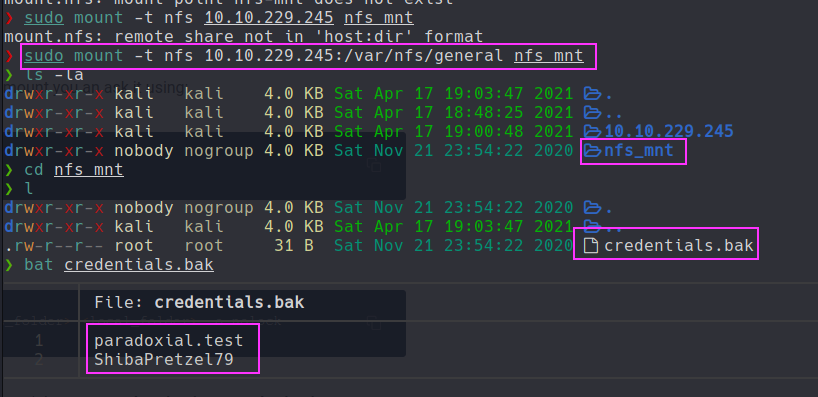The image size is (818, 397).
Task: Select the paradoxial.test line
Action: (169, 341)
